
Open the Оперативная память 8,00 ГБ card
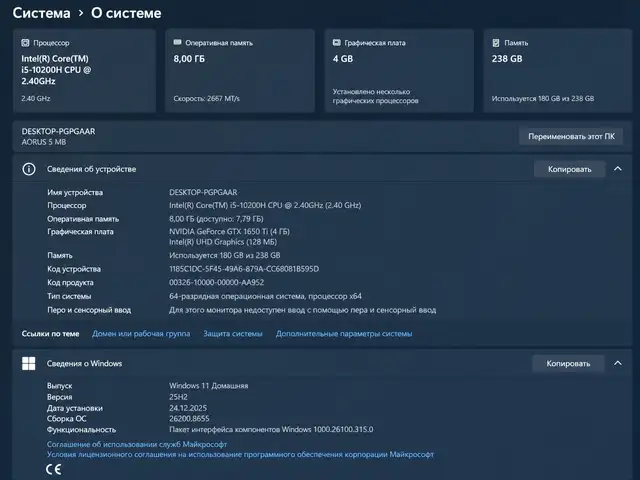click(240, 71)
